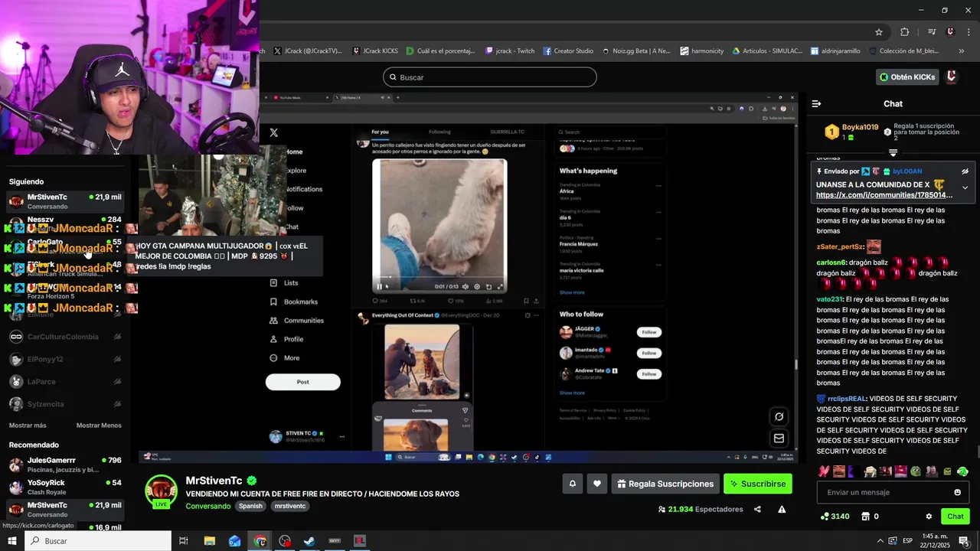Select the Spanish language tag
This screenshot has height=551, width=980.
click(250, 507)
